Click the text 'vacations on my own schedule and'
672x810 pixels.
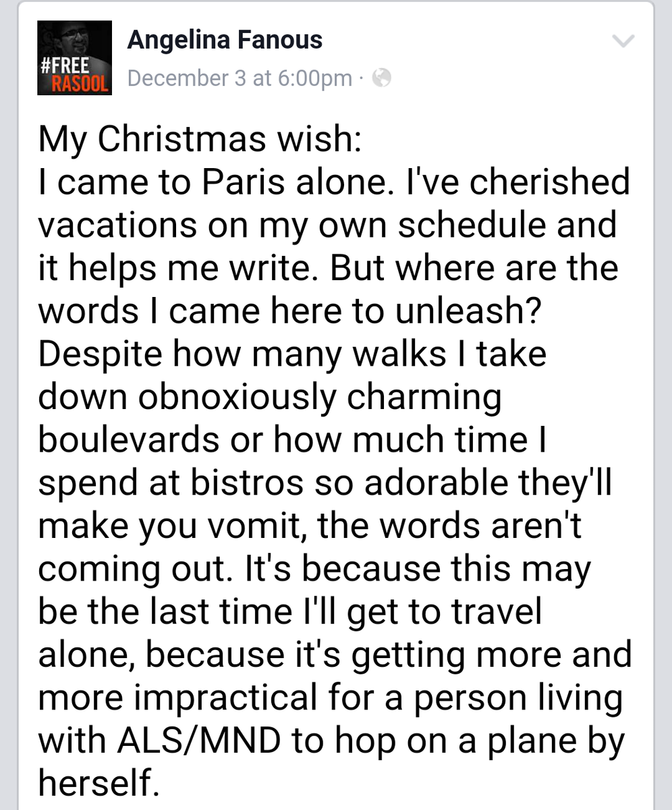coord(327,225)
